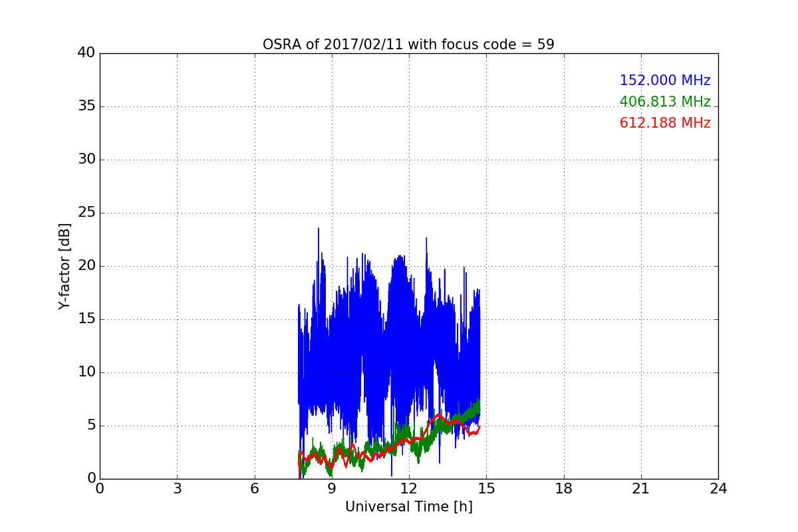Screen dimensions: 798x532
Task: Click the x-axis tick label '9'
Action: tap(332, 489)
